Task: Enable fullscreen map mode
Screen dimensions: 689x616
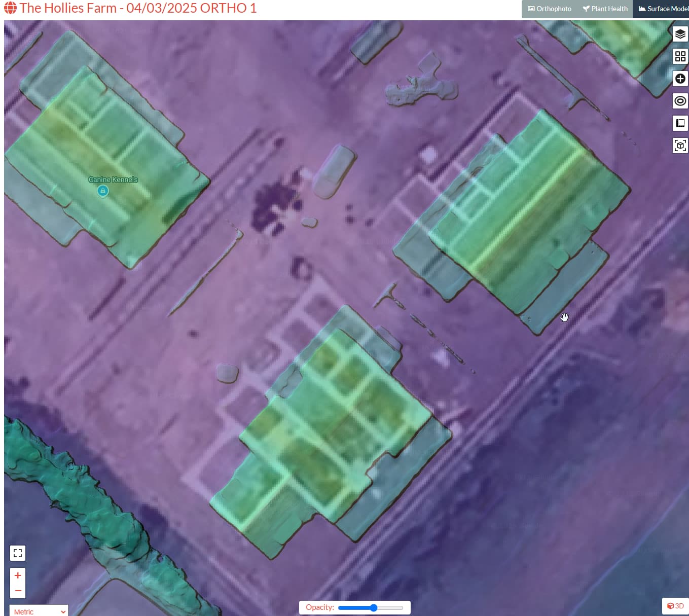Action: 18,553
